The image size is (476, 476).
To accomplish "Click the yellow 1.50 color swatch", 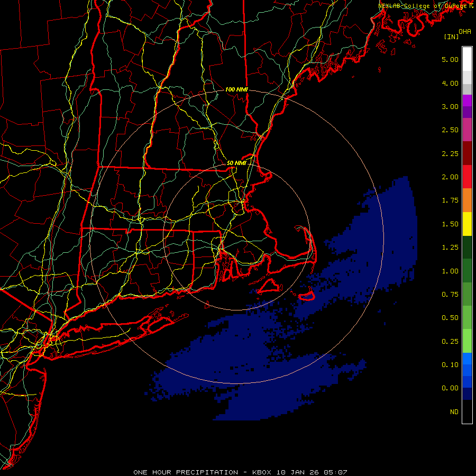I will click(x=467, y=224).
